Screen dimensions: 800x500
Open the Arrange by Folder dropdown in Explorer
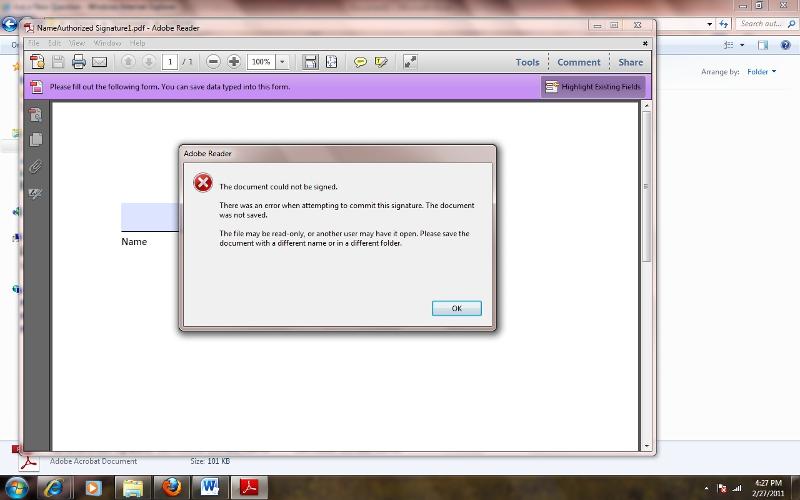tap(761, 72)
